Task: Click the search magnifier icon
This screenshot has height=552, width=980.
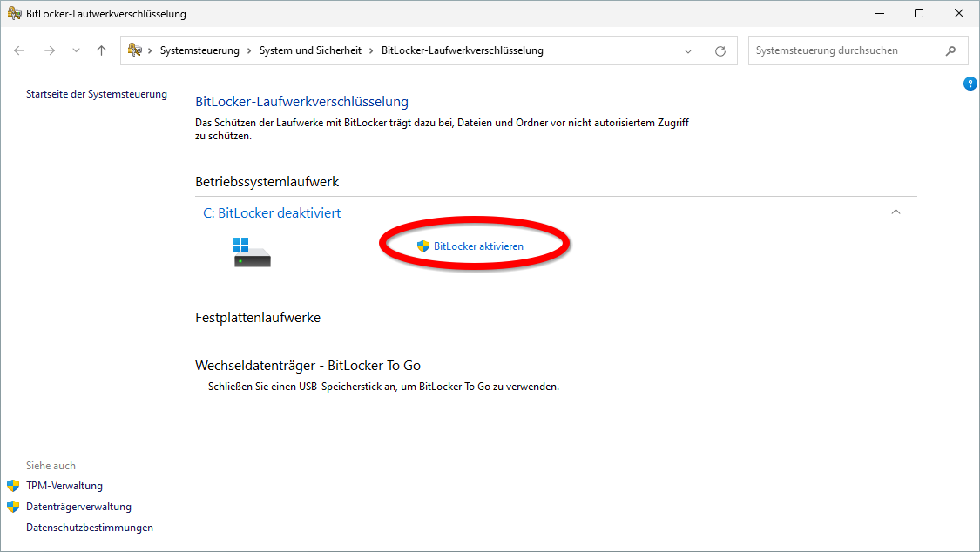Action: coord(951,50)
